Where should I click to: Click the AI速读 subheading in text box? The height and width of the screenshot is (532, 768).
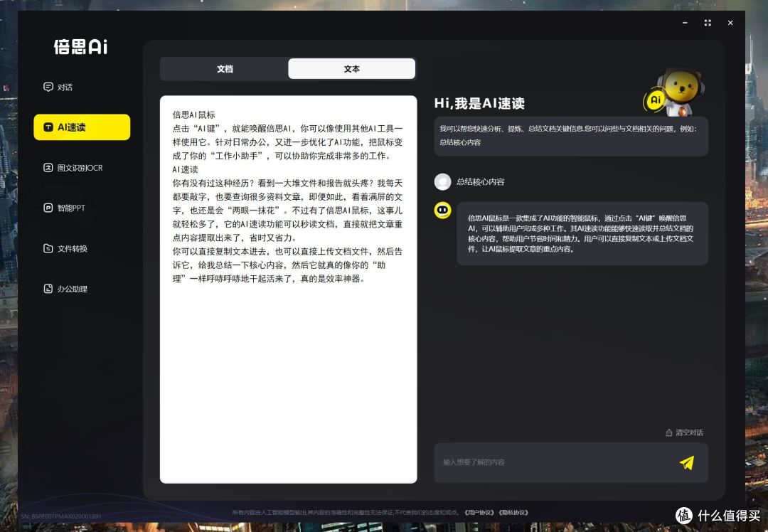pos(185,169)
